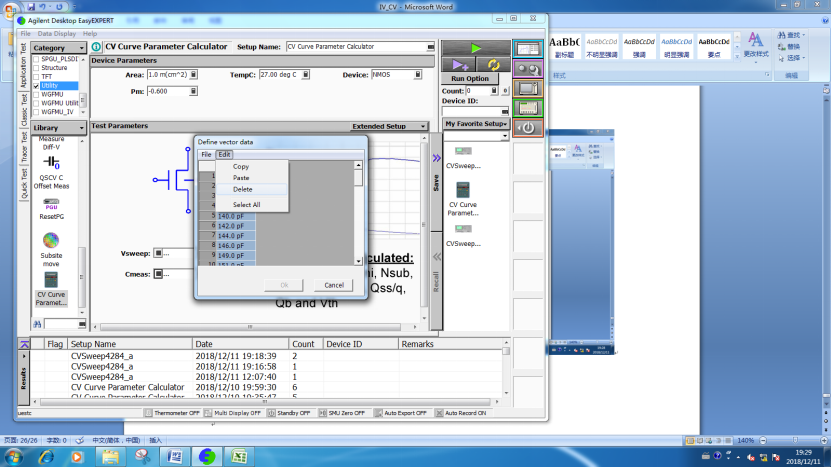Click the Vsweep vector data grid icon
The image size is (831, 468).
(x=158, y=253)
